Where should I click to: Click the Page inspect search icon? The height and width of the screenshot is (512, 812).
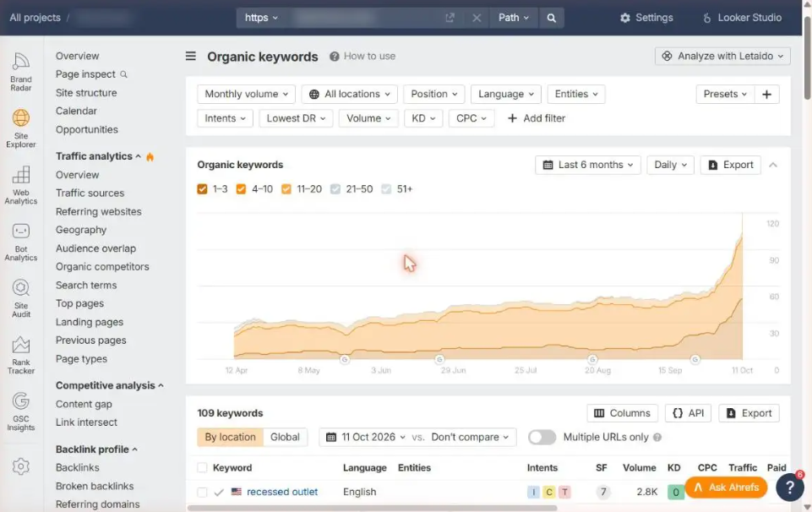[123, 74]
